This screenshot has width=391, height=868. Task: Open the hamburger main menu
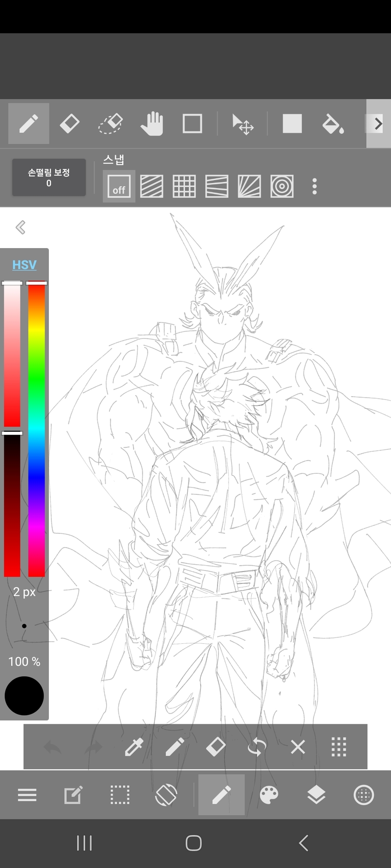(27, 795)
